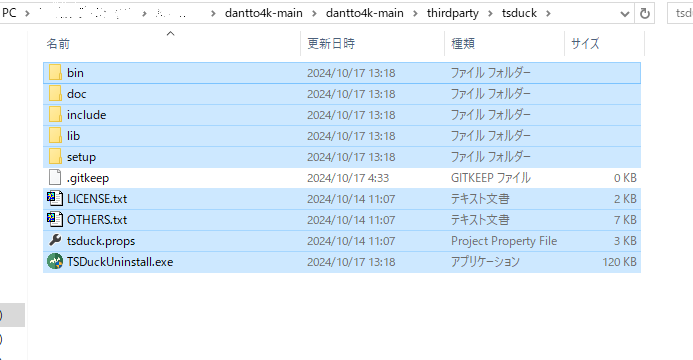This screenshot has width=693, height=360.
Task: Select the file name doc
Action: [76, 94]
